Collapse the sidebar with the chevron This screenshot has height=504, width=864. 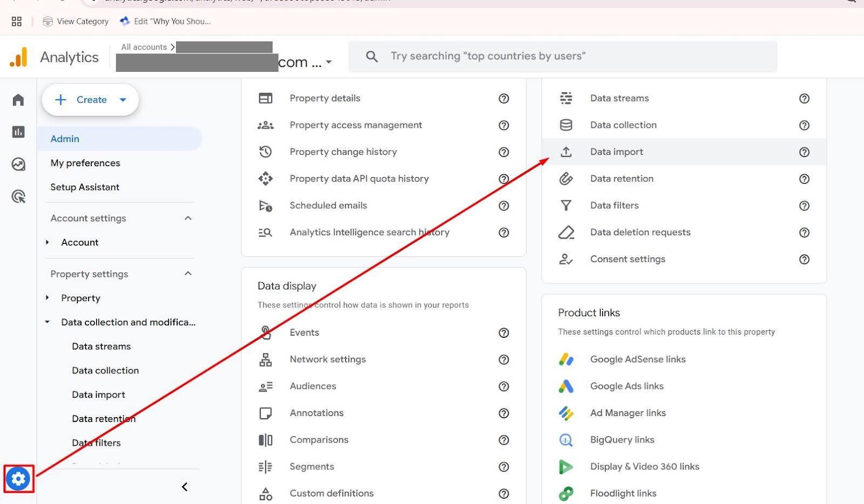(x=185, y=487)
